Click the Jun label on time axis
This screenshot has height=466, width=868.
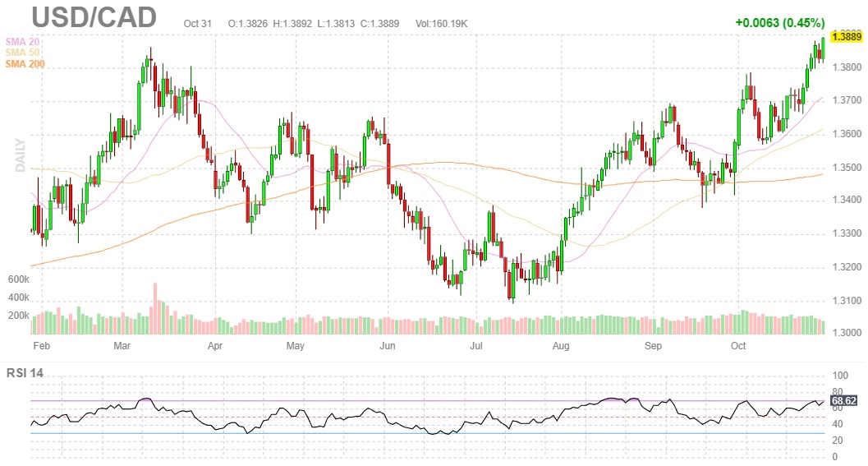[x=388, y=346]
